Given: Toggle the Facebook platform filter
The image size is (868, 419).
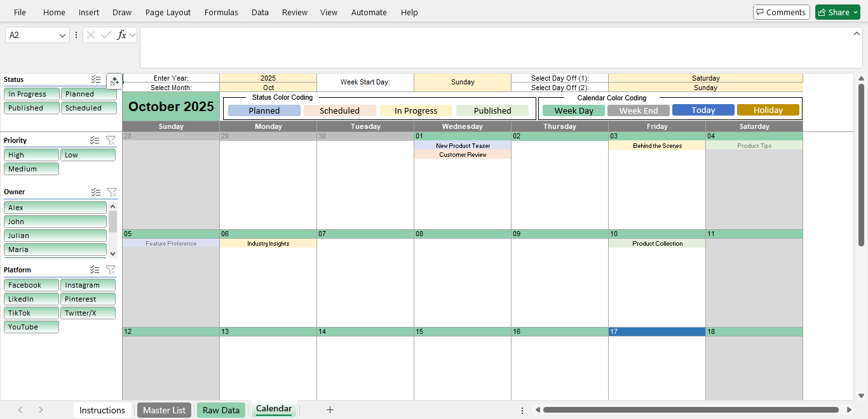Looking at the screenshot, I should coord(31,284).
